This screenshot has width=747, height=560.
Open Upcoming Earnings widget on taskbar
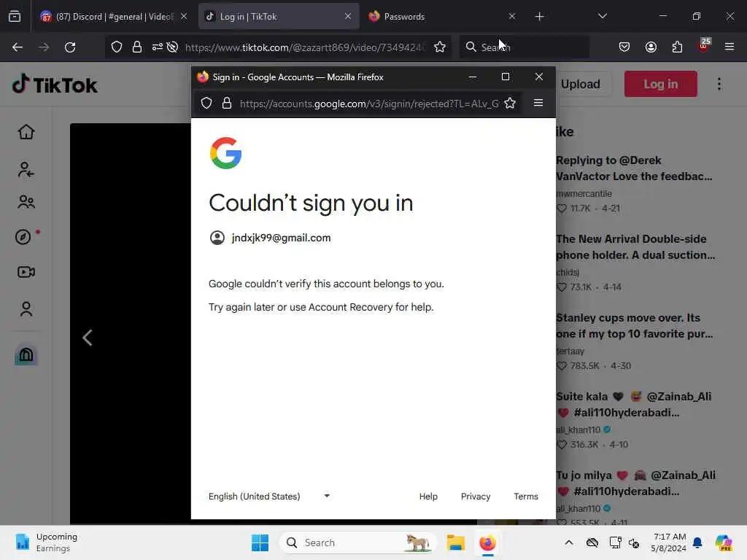coord(46,542)
